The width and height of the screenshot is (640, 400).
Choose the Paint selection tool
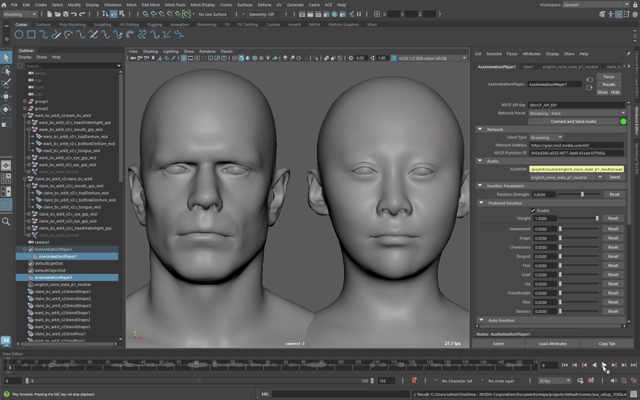(7, 82)
